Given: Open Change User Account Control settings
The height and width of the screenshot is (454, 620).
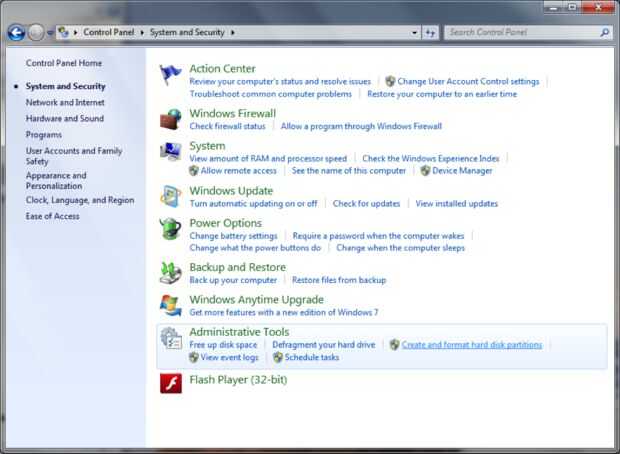Looking at the screenshot, I should click(x=468, y=81).
